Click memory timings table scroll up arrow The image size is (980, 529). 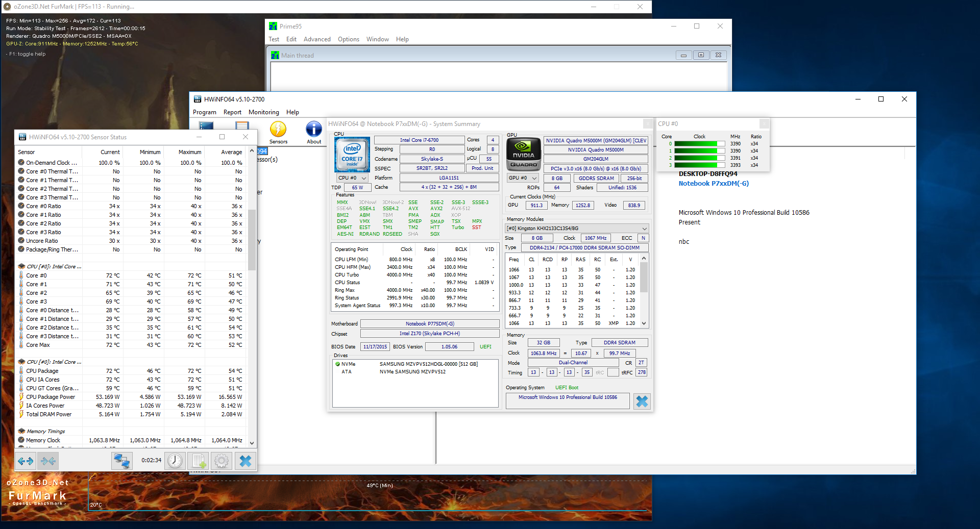click(644, 259)
